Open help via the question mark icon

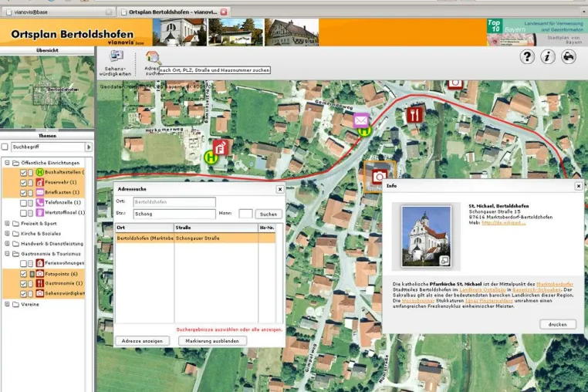(527, 57)
